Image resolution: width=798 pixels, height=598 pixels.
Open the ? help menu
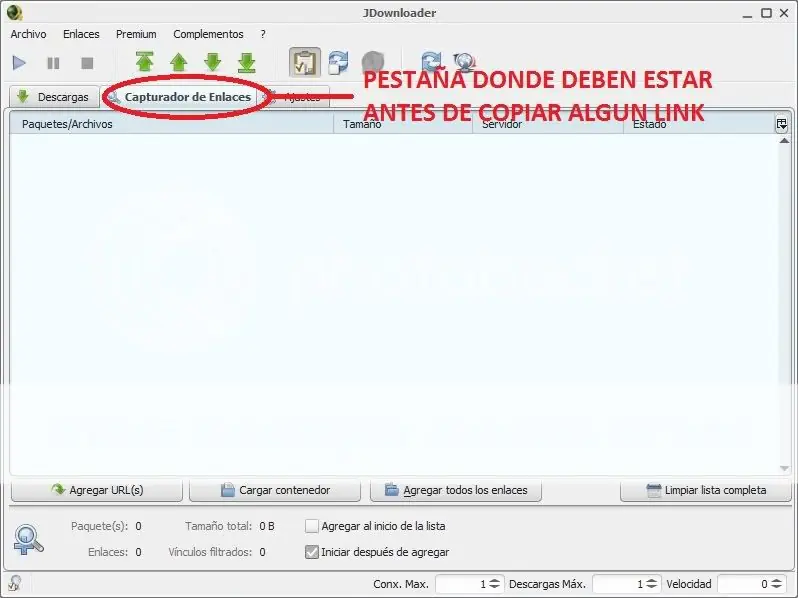point(263,34)
